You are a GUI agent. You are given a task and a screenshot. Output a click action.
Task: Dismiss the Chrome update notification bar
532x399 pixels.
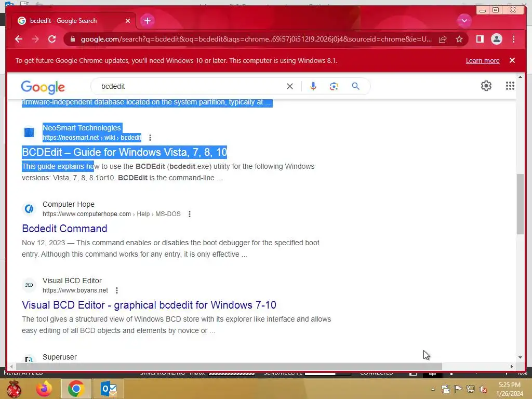[512, 60]
